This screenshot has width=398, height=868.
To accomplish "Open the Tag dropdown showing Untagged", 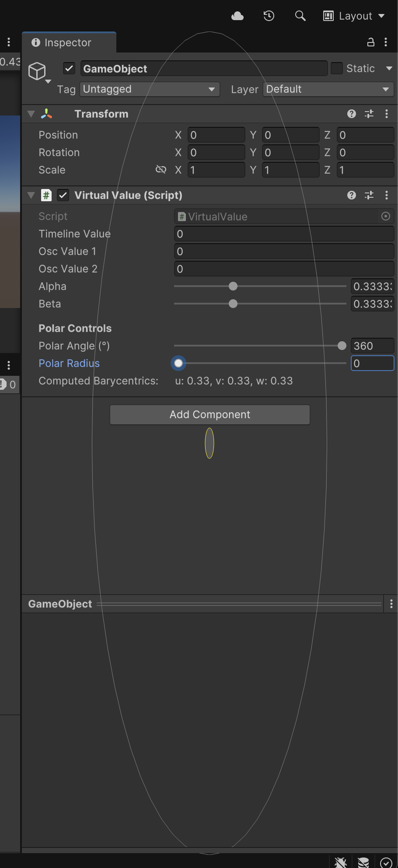I will [x=149, y=89].
